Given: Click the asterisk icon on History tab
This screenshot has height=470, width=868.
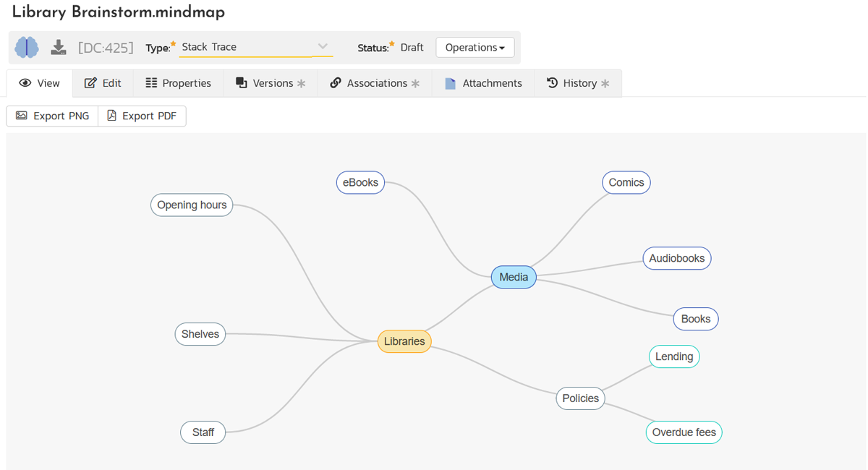Looking at the screenshot, I should pos(605,84).
